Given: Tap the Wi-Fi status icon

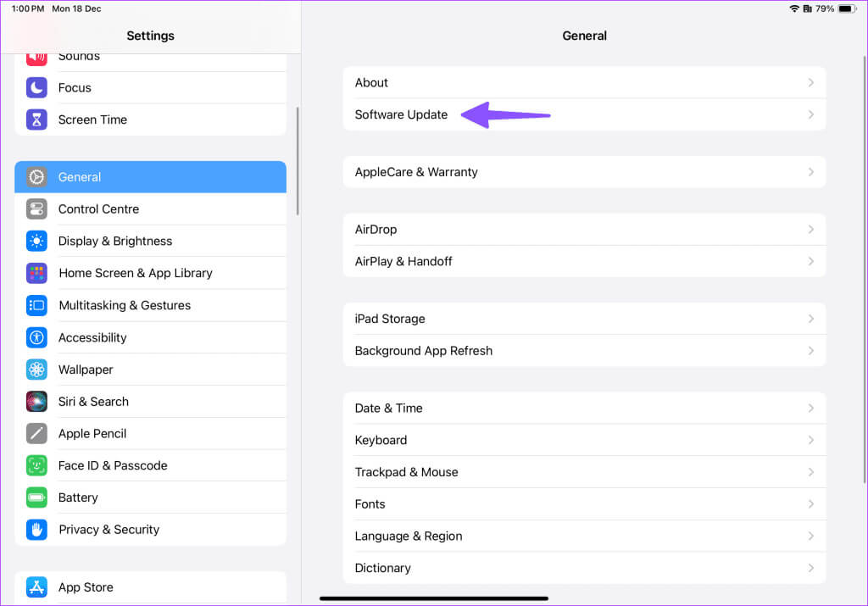Looking at the screenshot, I should tap(794, 8).
